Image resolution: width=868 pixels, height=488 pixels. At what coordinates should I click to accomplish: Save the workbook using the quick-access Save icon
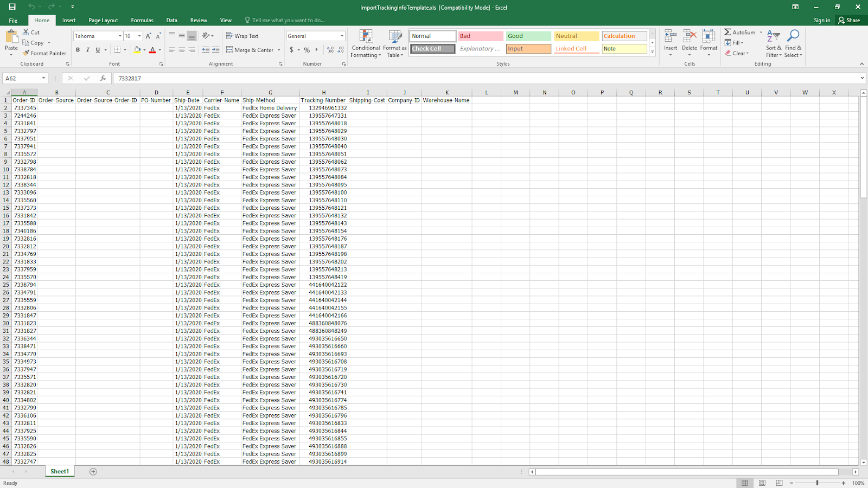click(x=12, y=7)
